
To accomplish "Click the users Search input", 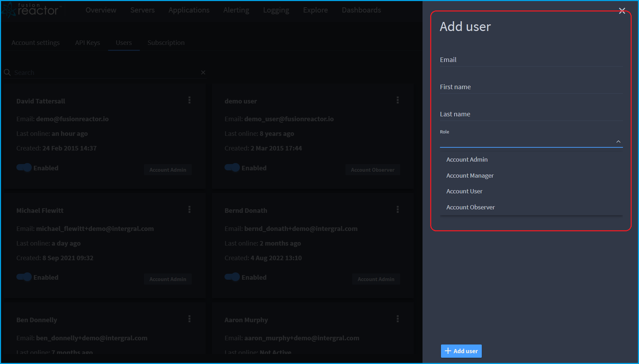I will 105,72.
